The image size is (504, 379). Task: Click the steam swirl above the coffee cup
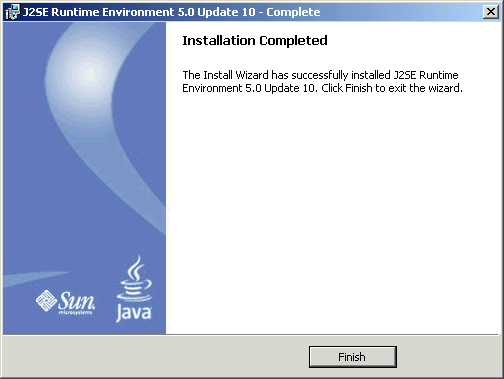(137, 267)
